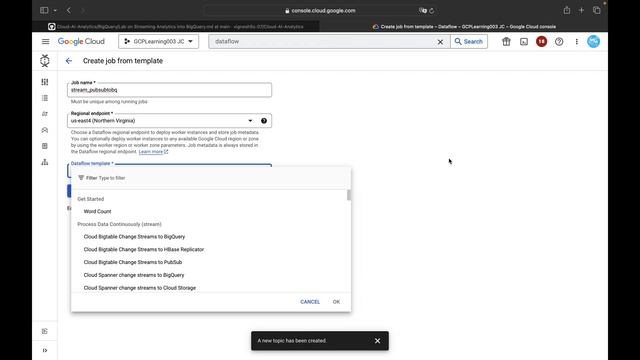Click the Filter type to filter box
The image size is (640, 360).
pos(211,178)
